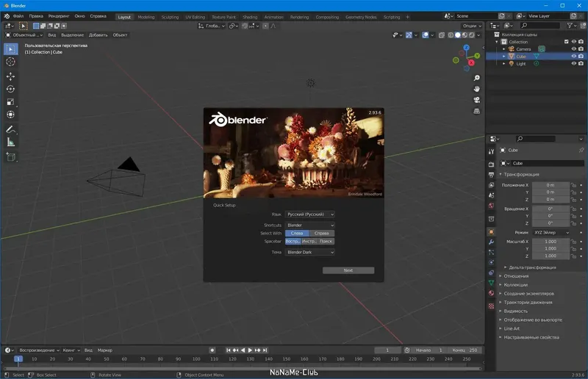Set Select With to Справа
Viewport: 588px width, 379px height.
[x=321, y=233]
